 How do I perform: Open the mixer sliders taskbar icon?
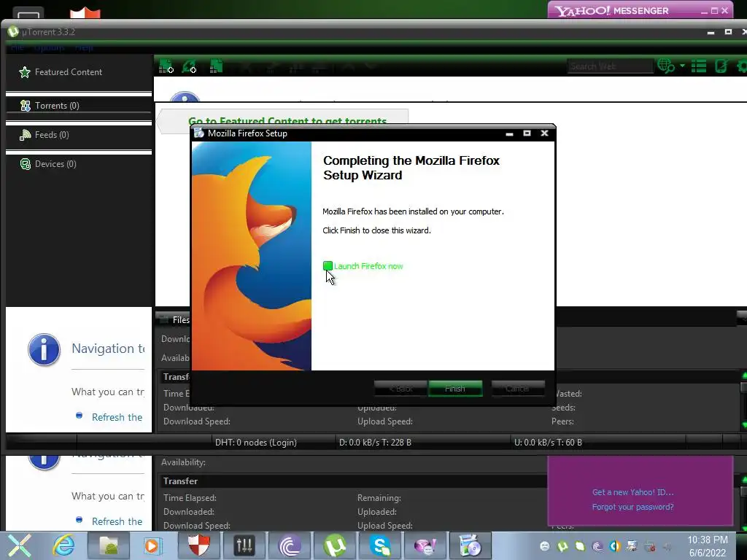click(x=244, y=545)
